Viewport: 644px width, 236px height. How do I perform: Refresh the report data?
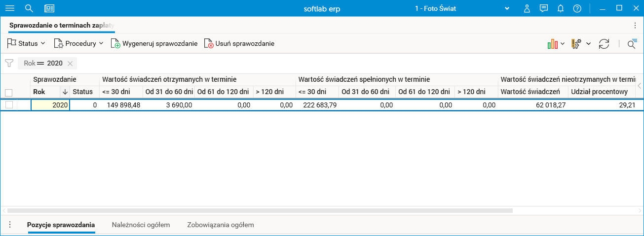pos(604,44)
